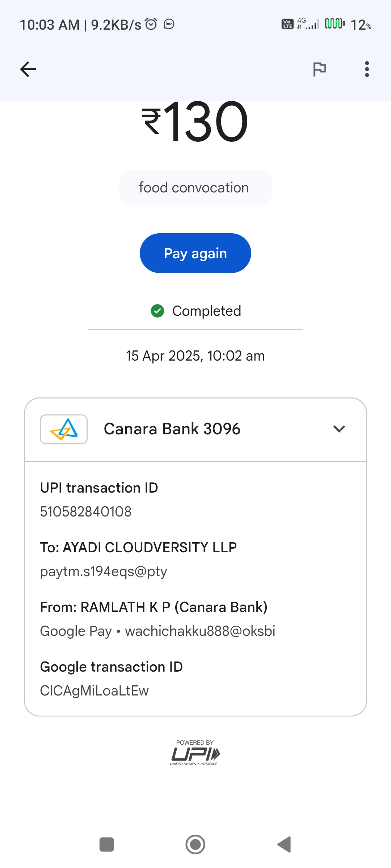Tap the food convocation note chip
The height and width of the screenshot is (868, 391).
[195, 188]
